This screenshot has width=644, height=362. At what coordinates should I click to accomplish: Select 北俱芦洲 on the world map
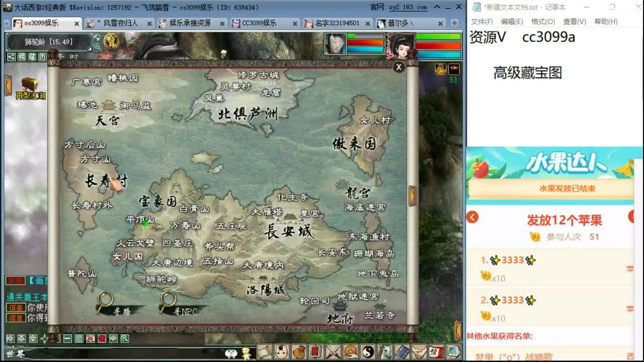click(248, 114)
